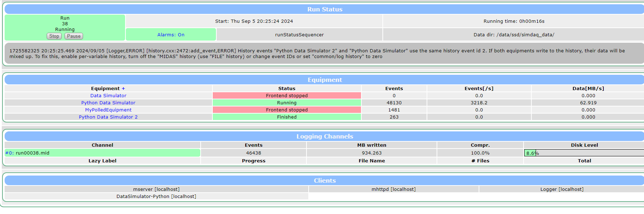
Task: Click the Start: Thu Sep 5 20:25:24 2024 text
Action: click(x=254, y=21)
